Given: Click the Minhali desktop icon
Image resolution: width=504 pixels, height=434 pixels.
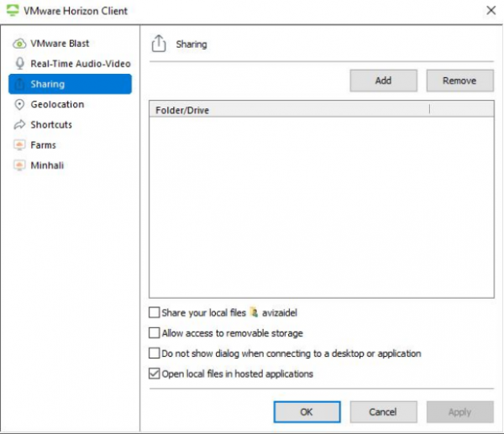Looking at the screenshot, I should pos(19,165).
